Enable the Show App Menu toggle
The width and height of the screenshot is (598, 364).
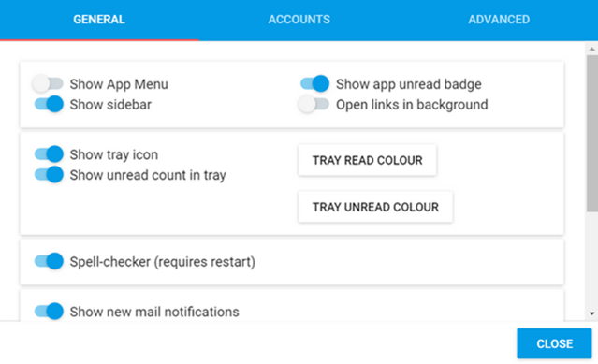coord(48,84)
